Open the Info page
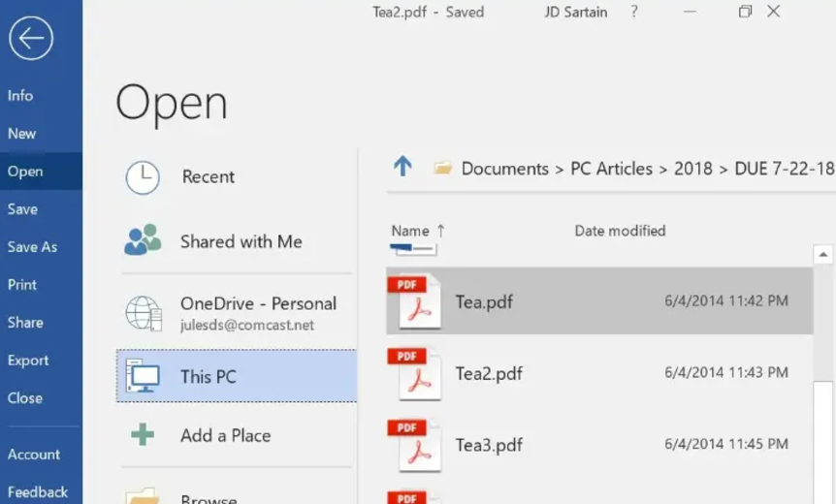The image size is (836, 504). [x=20, y=95]
